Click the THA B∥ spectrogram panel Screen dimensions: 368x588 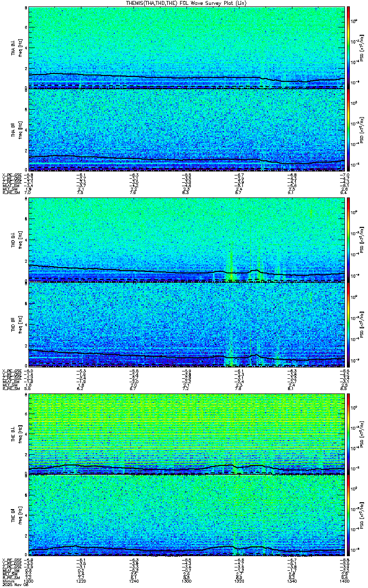186,130
